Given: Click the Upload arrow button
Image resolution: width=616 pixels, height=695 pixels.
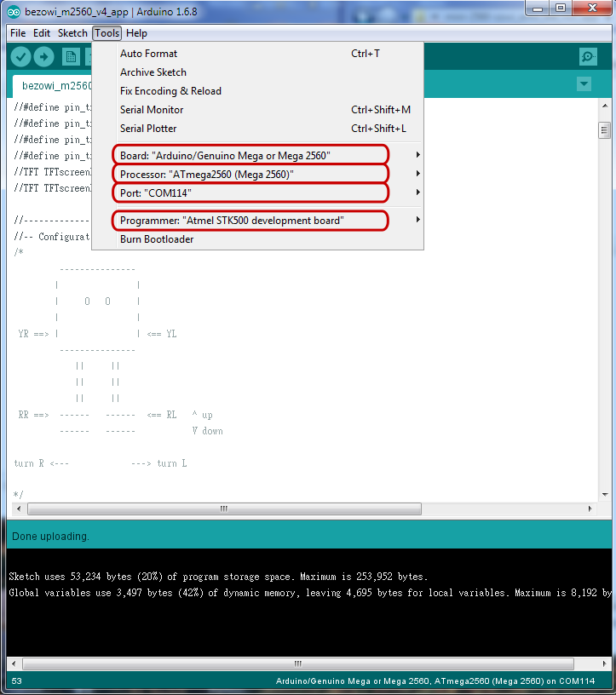Looking at the screenshot, I should [x=44, y=57].
